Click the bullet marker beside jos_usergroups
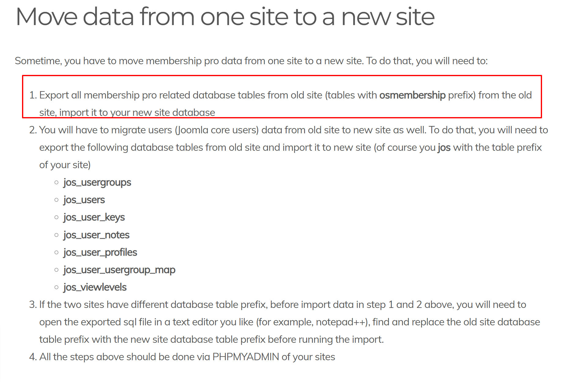 coord(56,183)
